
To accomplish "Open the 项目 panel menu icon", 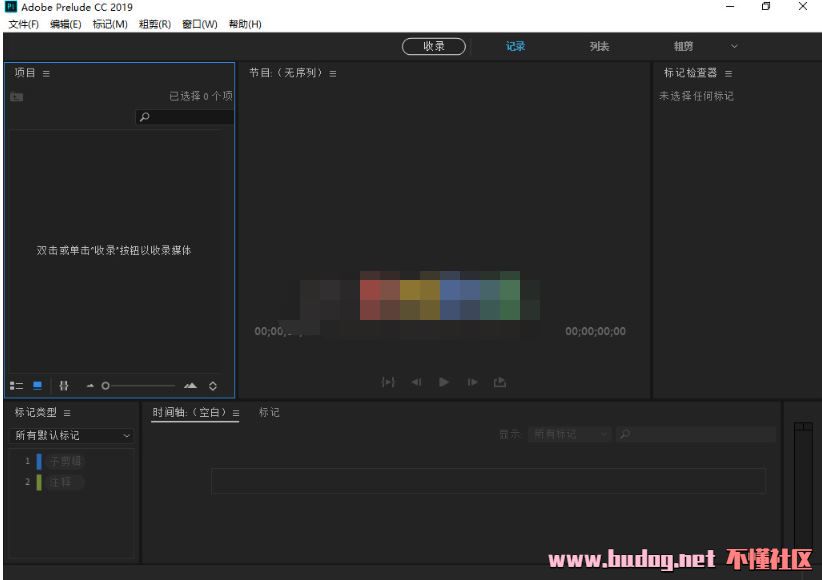I will point(46,73).
